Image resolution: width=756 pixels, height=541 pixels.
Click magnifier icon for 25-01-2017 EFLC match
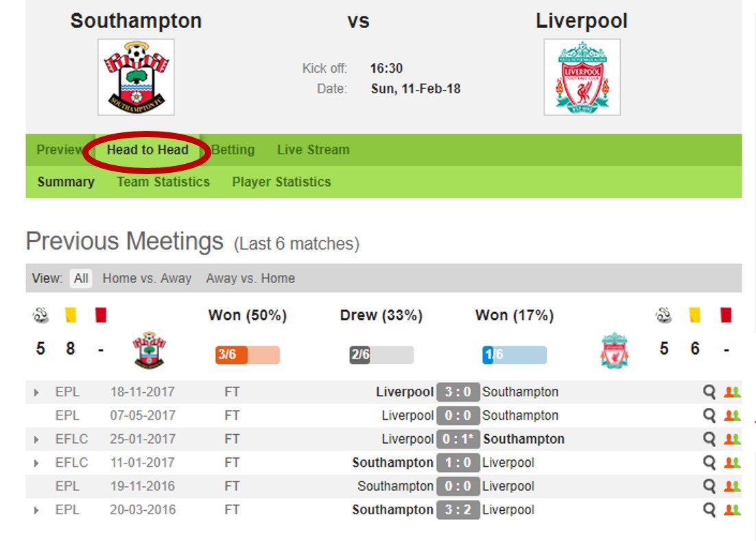[709, 439]
